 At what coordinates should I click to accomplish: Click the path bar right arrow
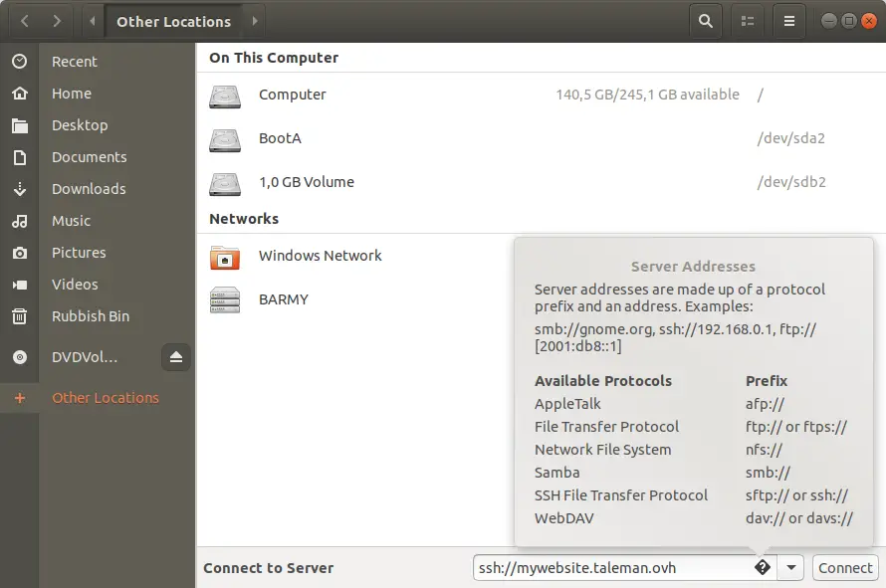pos(254,21)
